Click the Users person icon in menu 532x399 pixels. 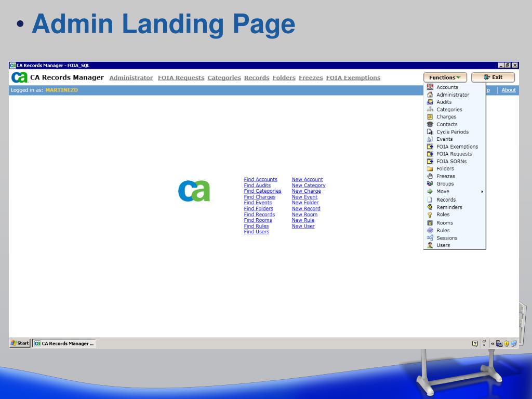point(430,245)
